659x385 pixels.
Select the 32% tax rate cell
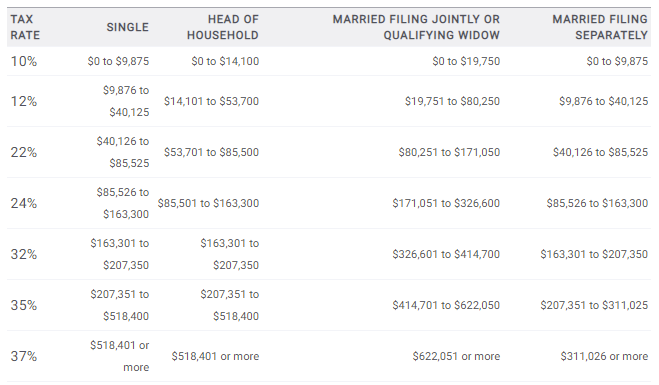tap(24, 254)
